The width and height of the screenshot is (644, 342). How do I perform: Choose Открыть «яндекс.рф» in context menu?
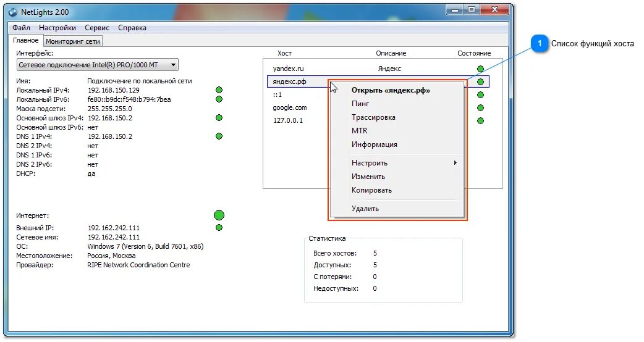391,90
